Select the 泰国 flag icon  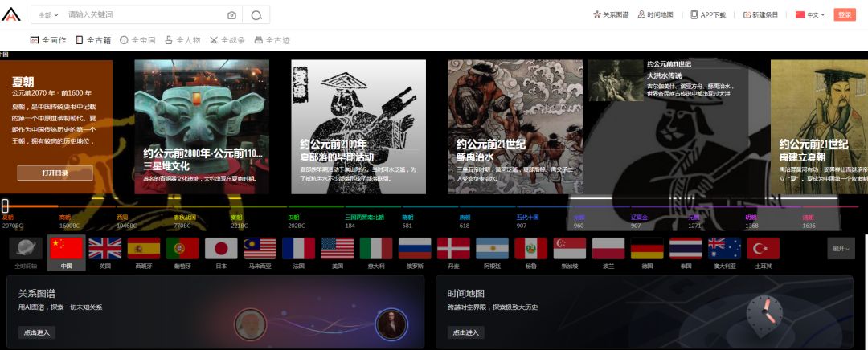pos(686,249)
